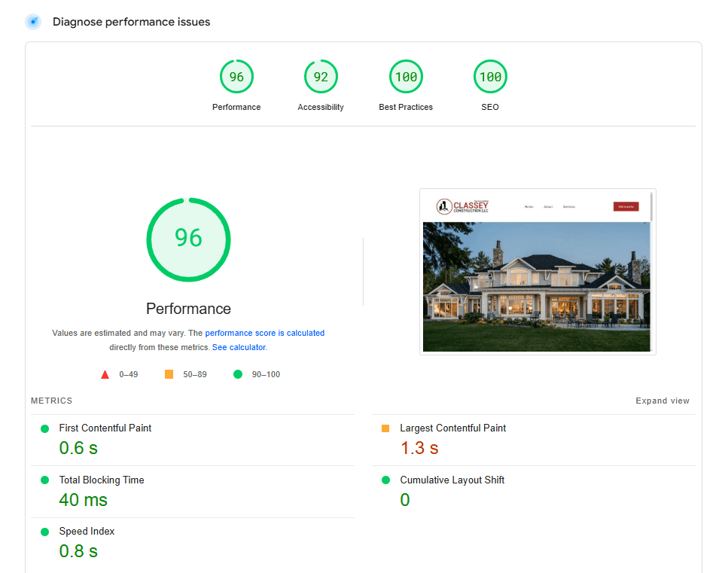The height and width of the screenshot is (573, 728).
Task: Click green dot beside Total Blocking Time
Action: pyautogui.click(x=44, y=480)
